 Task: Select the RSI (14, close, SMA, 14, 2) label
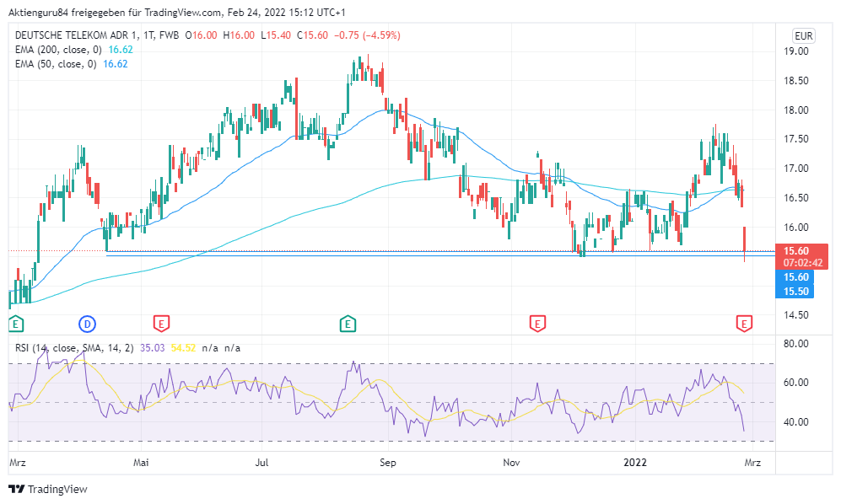tap(74, 348)
